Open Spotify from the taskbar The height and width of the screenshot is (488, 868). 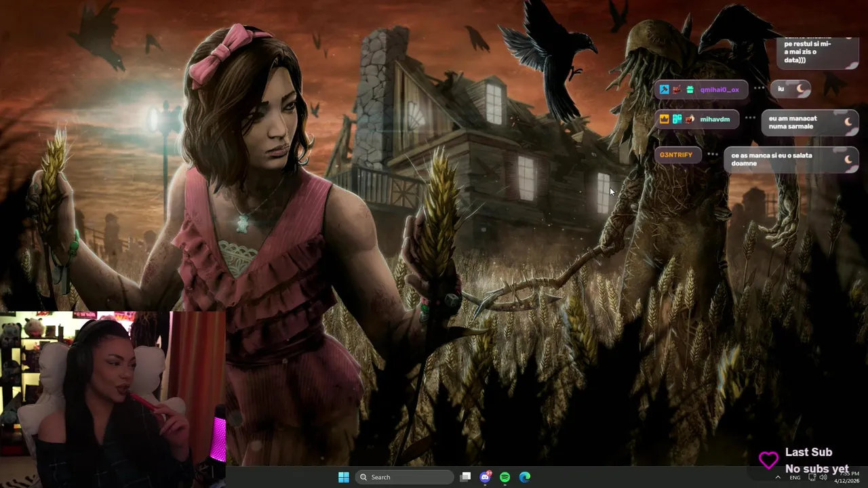(505, 477)
